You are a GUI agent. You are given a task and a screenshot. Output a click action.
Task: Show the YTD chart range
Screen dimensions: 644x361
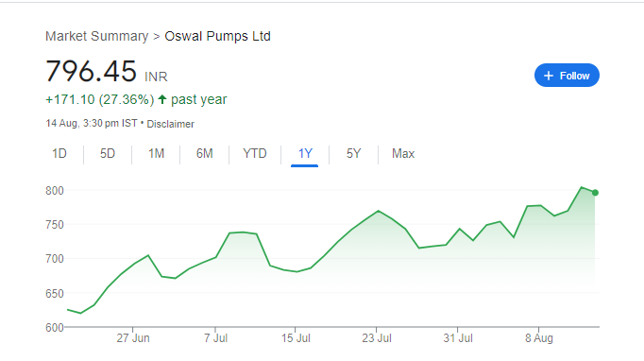tap(255, 153)
